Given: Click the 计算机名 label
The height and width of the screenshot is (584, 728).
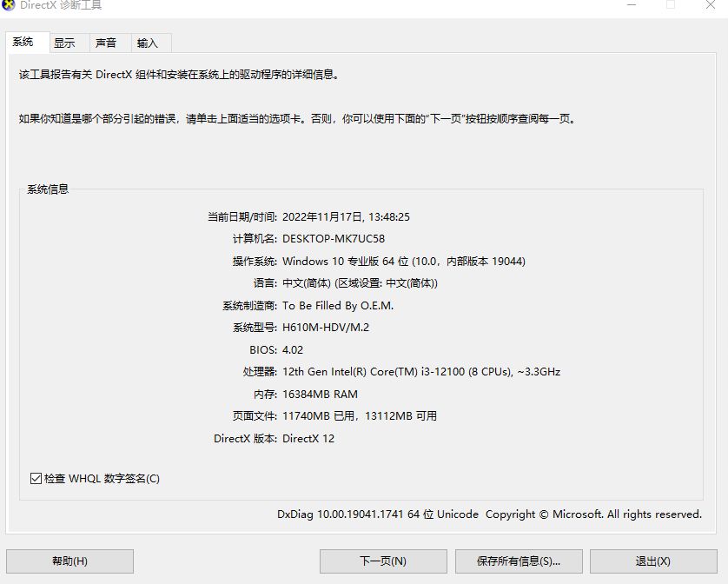Looking at the screenshot, I should [x=255, y=239].
